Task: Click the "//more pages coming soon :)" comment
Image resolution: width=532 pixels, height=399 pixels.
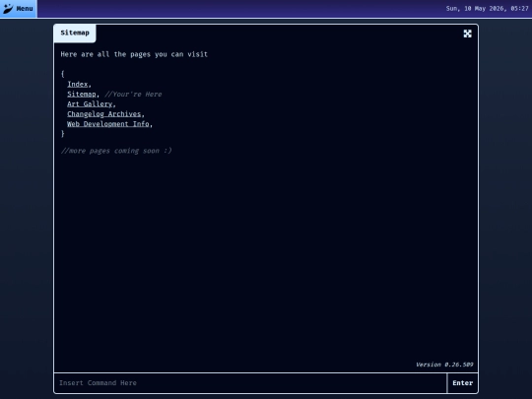Action: click(116, 151)
